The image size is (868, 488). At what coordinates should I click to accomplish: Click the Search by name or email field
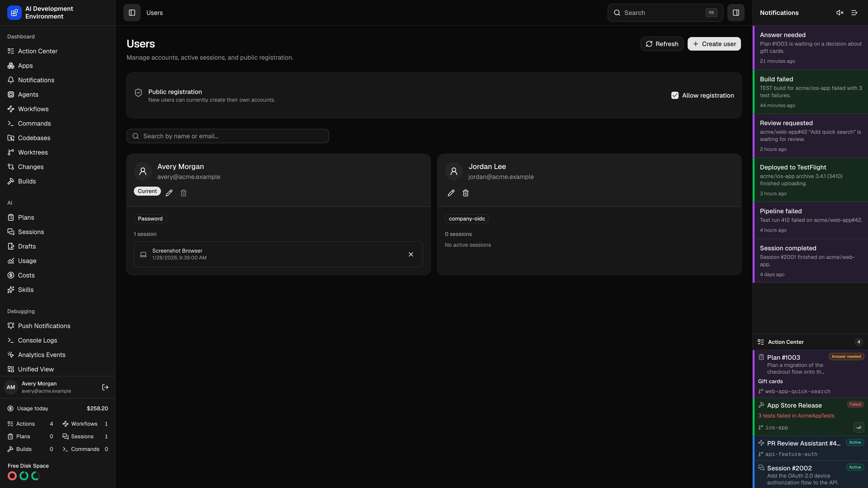(228, 136)
